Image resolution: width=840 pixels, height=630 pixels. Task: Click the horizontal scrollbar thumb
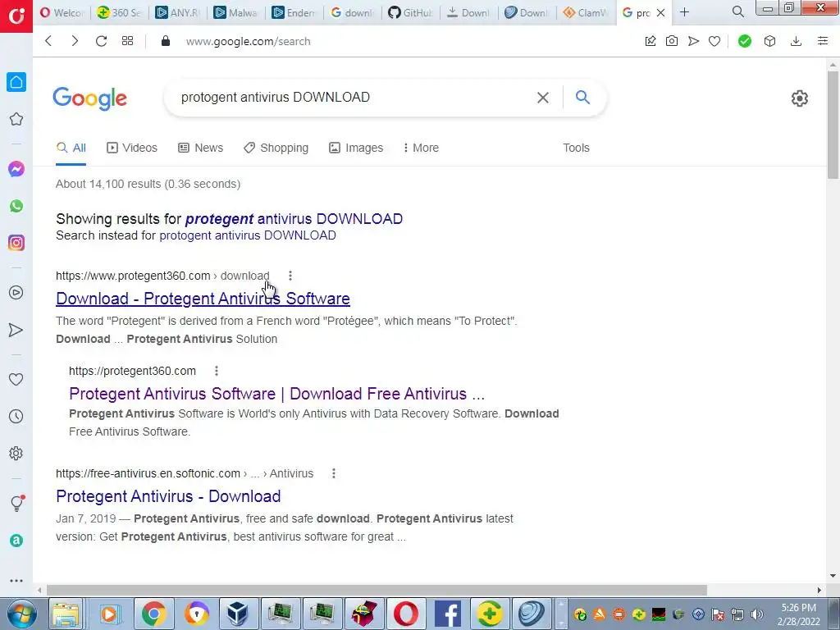point(377,591)
